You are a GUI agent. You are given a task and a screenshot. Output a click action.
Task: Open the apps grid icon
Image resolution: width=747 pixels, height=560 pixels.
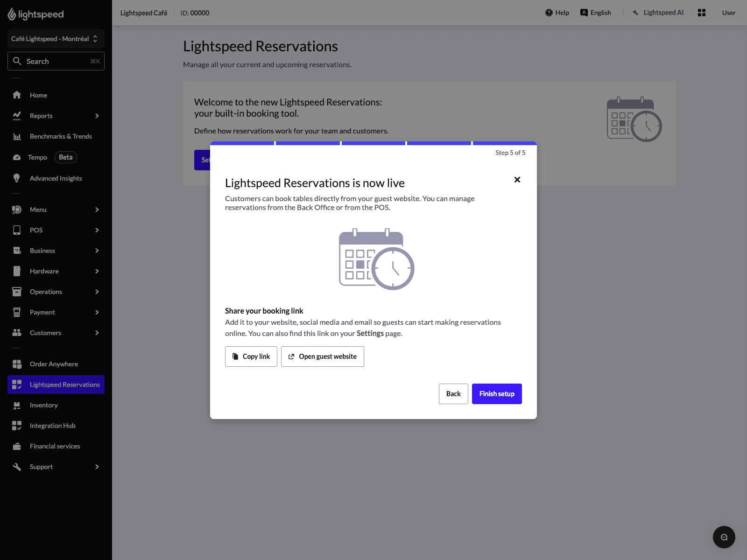[x=702, y=13]
